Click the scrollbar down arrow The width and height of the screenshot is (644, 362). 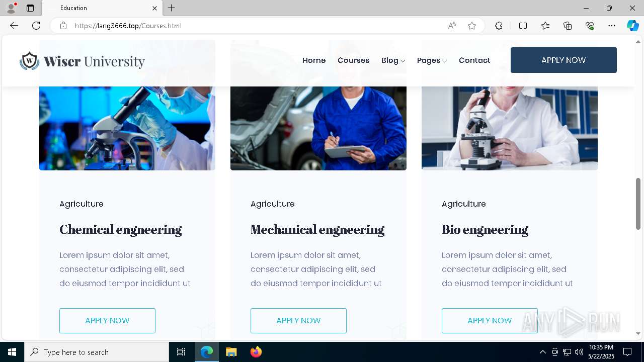(638, 333)
